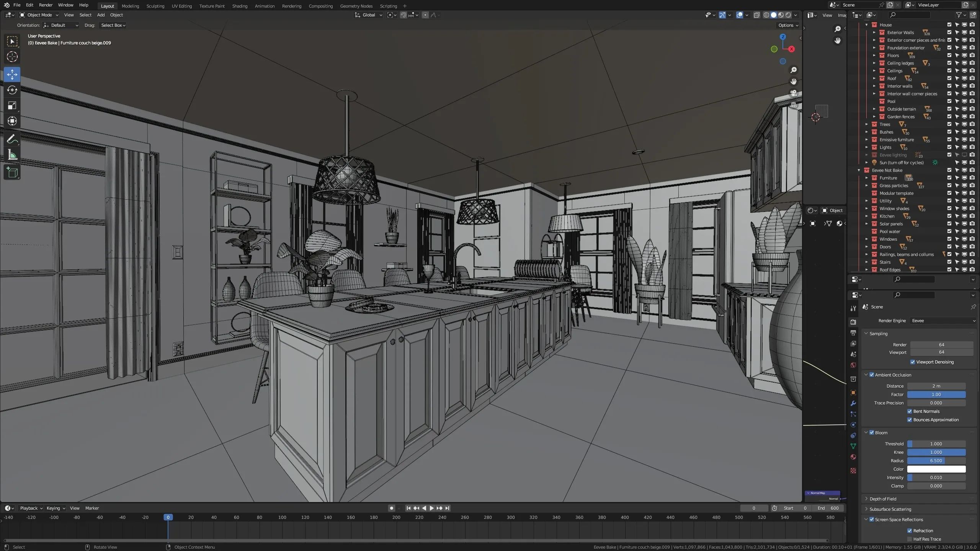Open the World Properties tab
The width and height of the screenshot is (980, 551).
[x=854, y=365]
